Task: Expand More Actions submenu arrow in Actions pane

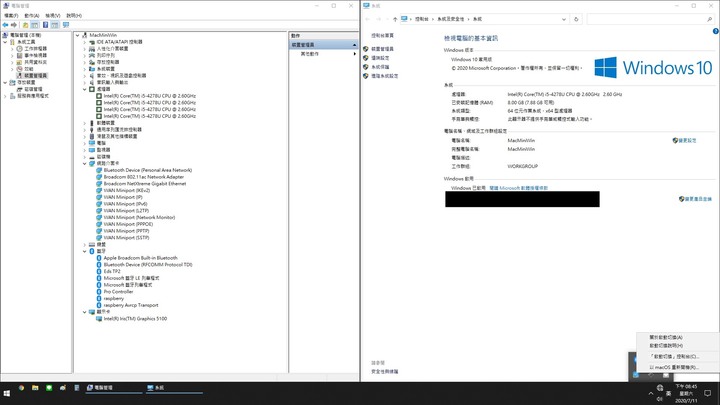Action: point(354,54)
